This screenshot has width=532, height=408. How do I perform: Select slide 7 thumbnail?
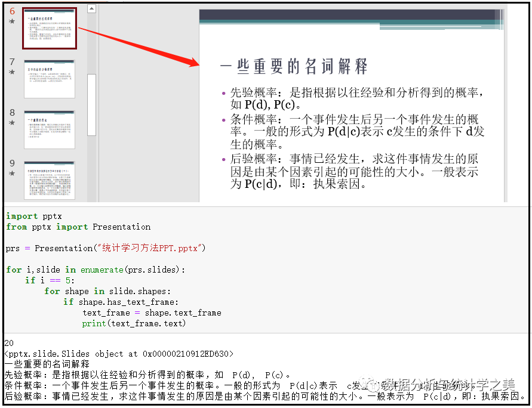click(50, 79)
